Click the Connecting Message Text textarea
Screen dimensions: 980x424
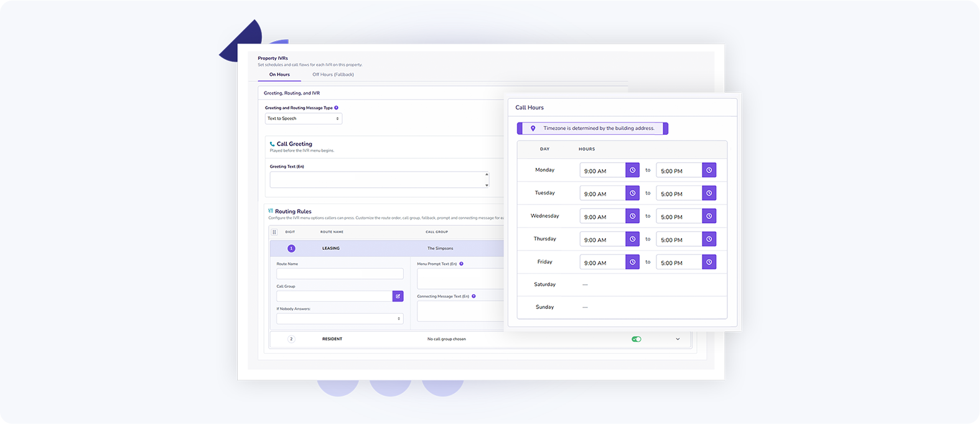tap(460, 311)
